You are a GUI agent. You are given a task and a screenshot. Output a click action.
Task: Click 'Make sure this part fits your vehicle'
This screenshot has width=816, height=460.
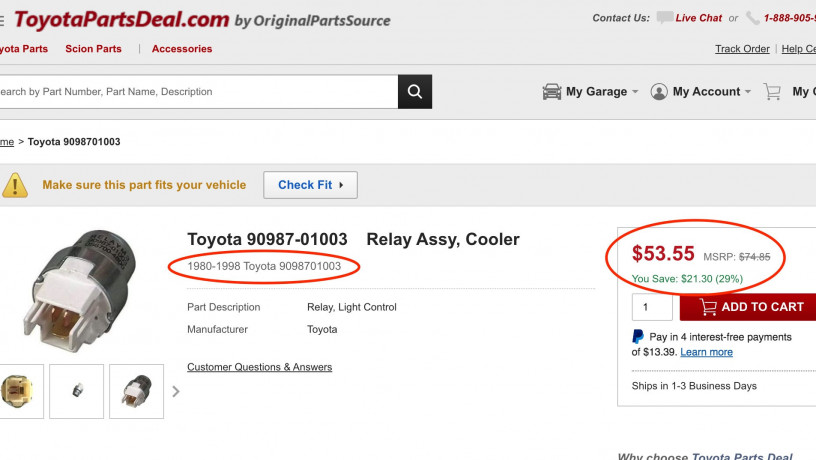144,185
